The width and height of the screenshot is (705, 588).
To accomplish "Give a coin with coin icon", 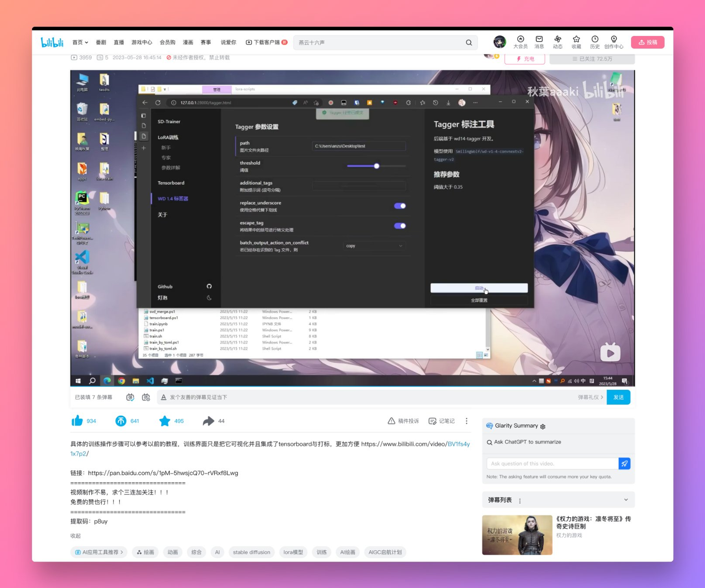I will click(x=121, y=421).
